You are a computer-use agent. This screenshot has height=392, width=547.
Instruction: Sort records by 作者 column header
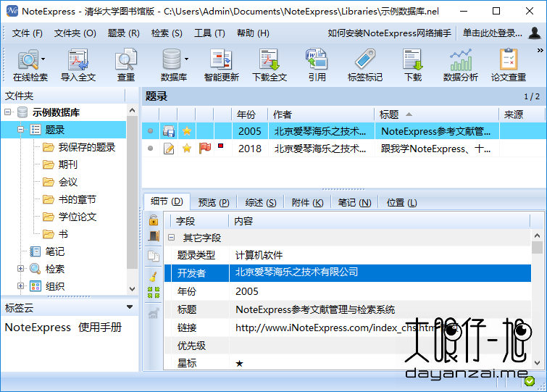point(321,114)
